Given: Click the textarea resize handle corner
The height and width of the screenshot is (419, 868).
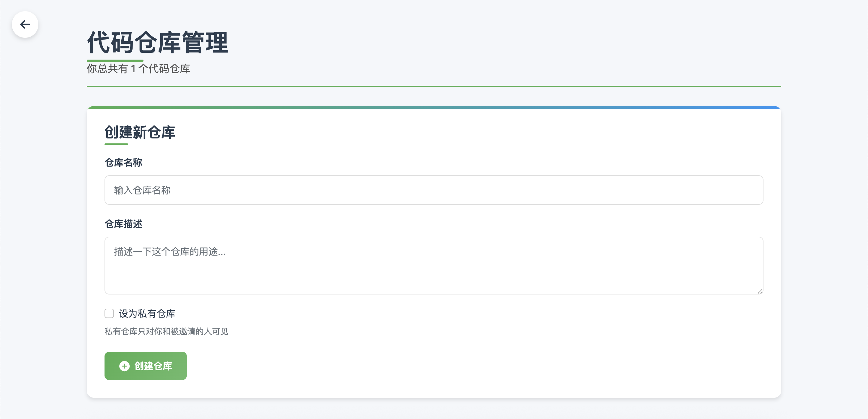Looking at the screenshot, I should click(x=760, y=291).
